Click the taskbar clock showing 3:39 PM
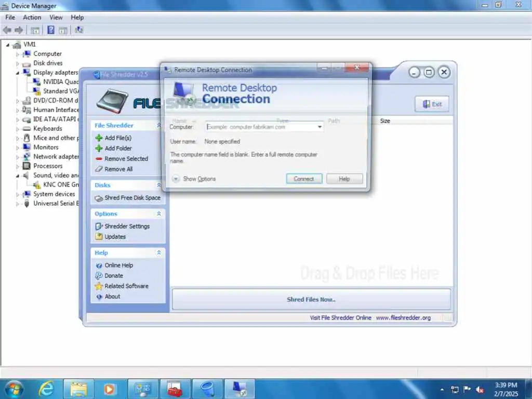 point(506,389)
